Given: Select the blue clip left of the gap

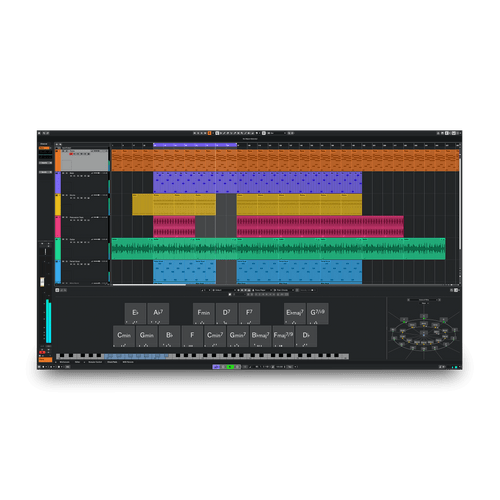Looking at the screenshot, I should tap(184, 271).
